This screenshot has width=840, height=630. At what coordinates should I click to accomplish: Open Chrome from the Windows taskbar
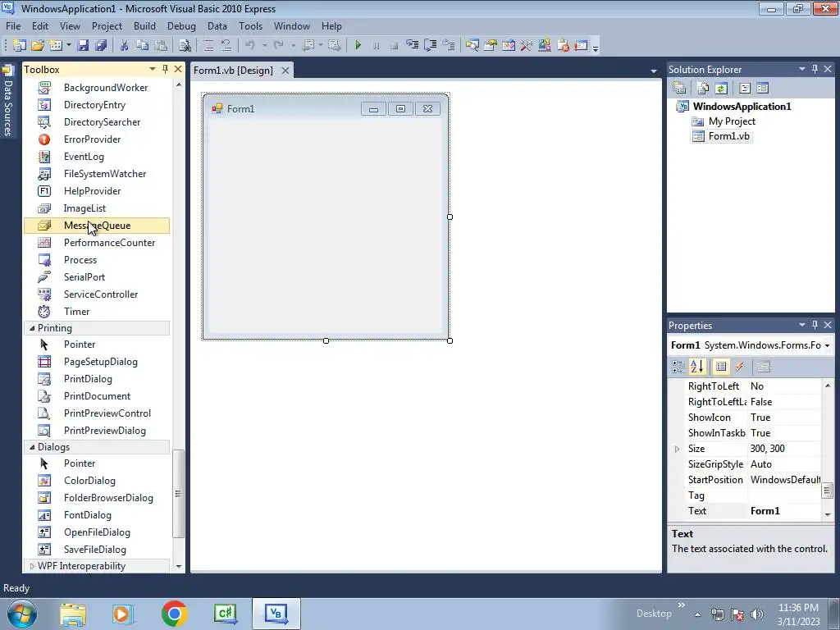coord(174,614)
